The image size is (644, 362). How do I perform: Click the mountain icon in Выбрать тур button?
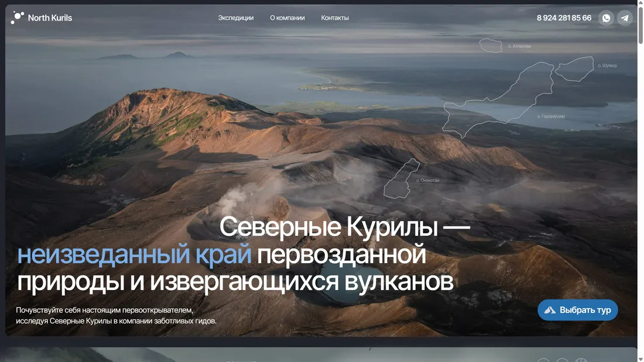coord(550,310)
